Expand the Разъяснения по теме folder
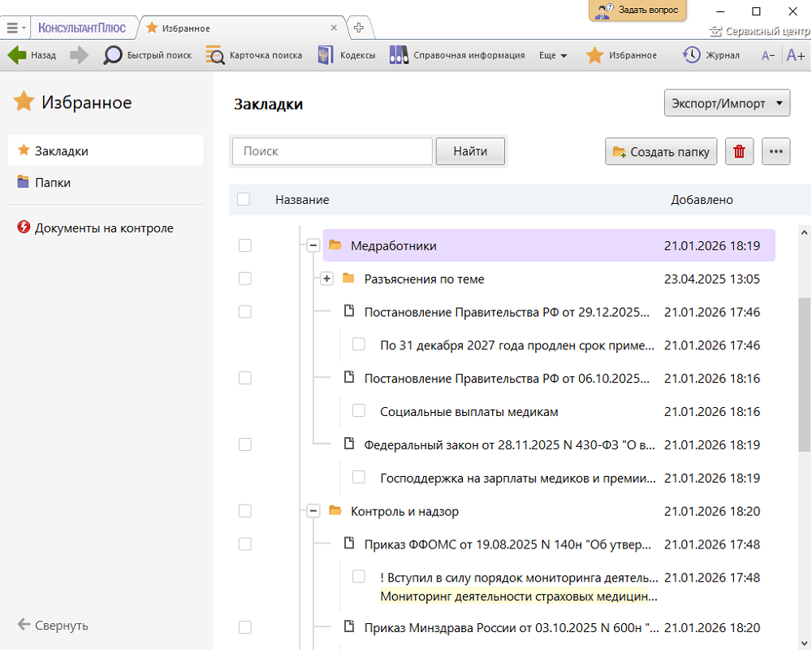 tap(326, 279)
